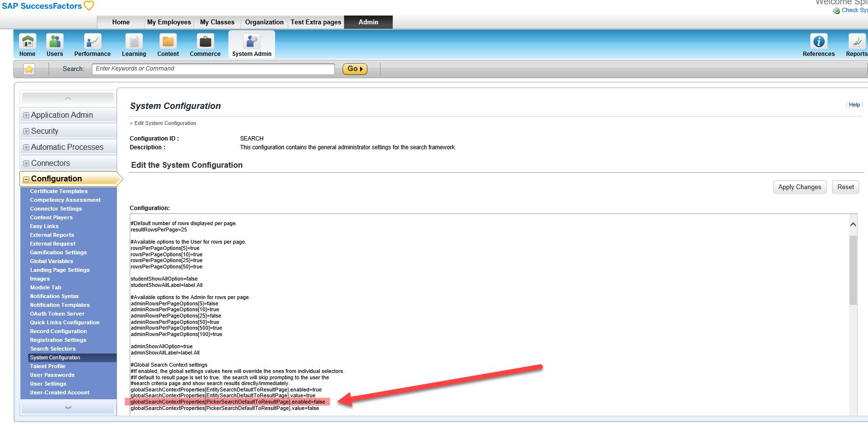
Task: Click the Reset button
Action: click(x=846, y=187)
